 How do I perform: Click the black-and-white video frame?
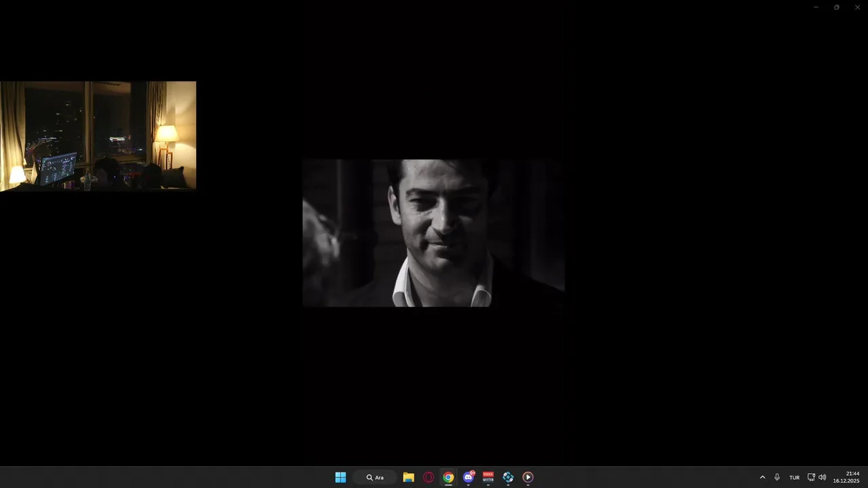click(433, 233)
